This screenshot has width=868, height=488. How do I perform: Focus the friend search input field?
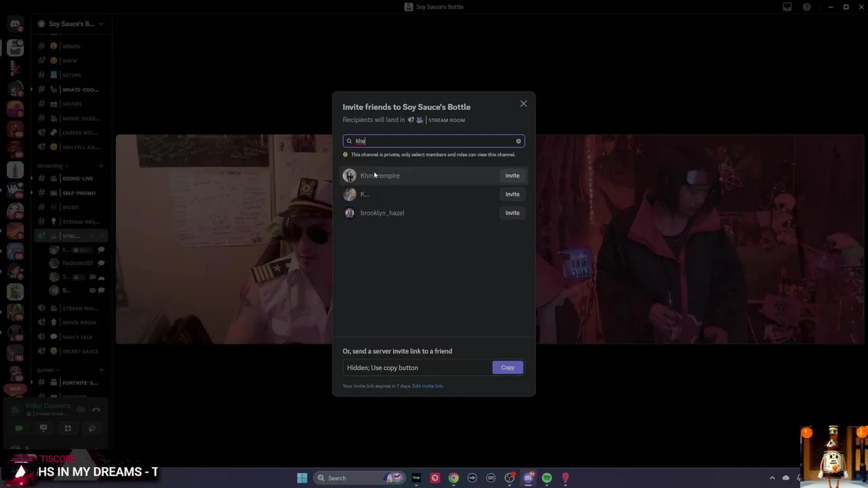click(433, 141)
